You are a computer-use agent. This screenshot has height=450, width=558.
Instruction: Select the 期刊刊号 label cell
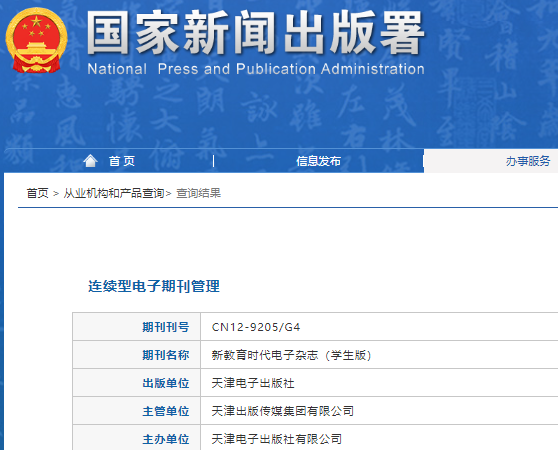(x=137, y=327)
